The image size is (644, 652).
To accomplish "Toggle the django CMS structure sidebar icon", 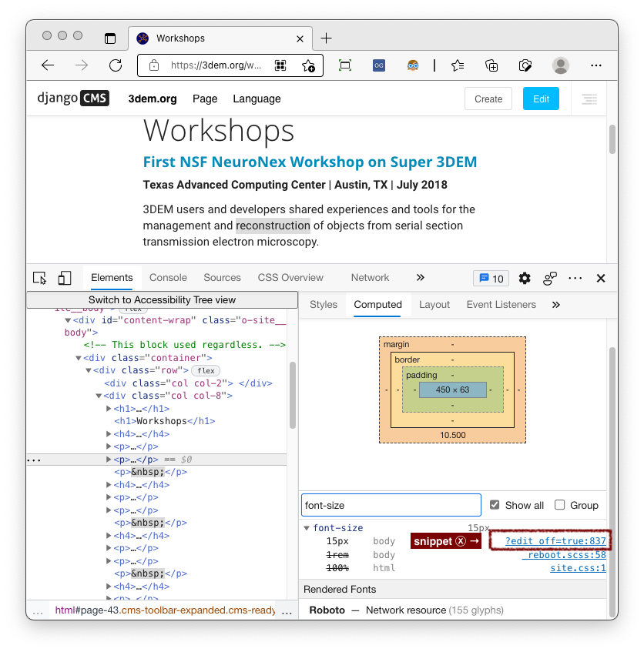I will coord(589,99).
